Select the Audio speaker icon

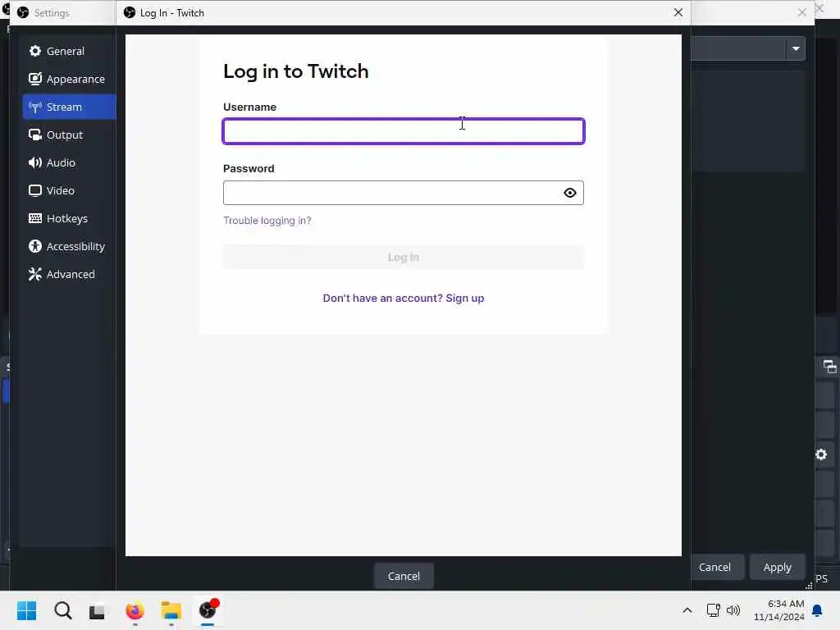click(35, 162)
